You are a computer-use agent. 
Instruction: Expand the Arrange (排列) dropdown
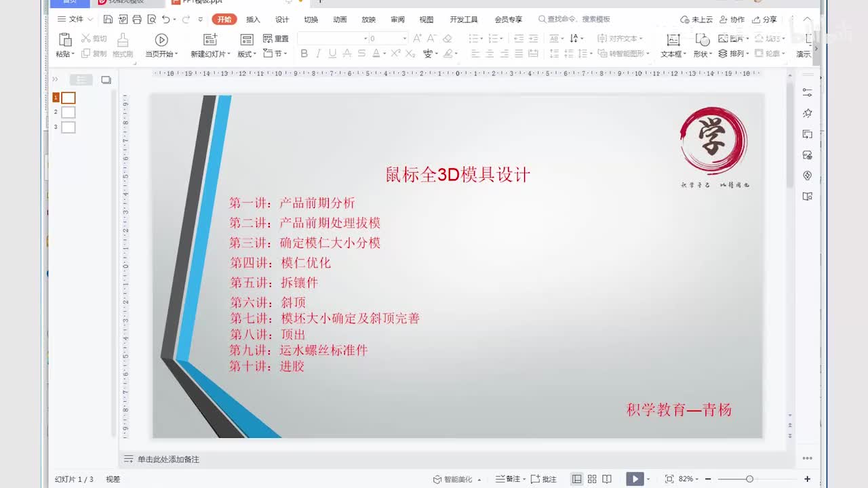point(734,54)
